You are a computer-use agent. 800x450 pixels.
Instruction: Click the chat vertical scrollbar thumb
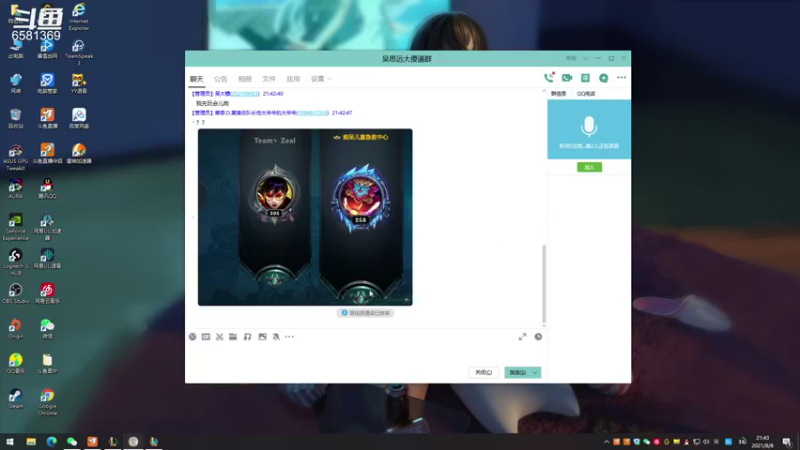544,283
